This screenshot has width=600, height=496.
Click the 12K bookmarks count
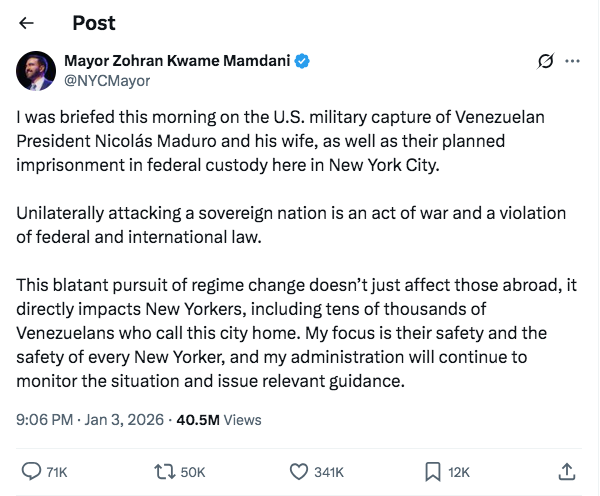tap(461, 471)
